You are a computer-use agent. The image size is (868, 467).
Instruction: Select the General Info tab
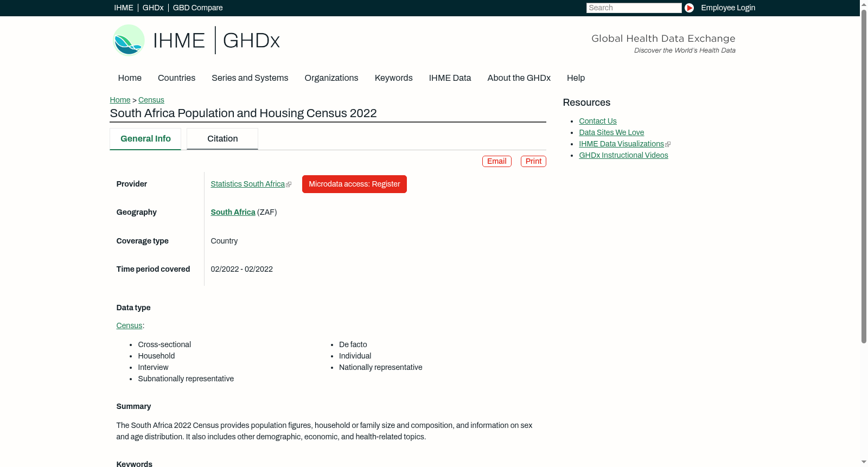(x=145, y=139)
